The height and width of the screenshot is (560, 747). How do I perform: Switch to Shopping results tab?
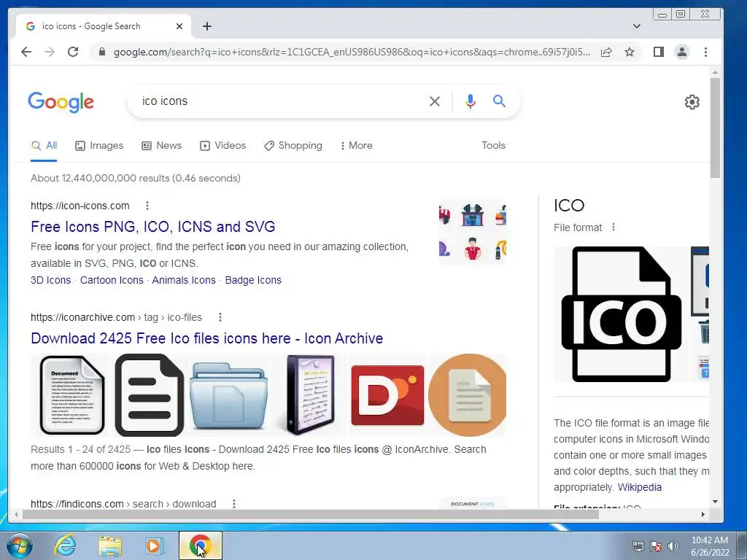click(293, 146)
